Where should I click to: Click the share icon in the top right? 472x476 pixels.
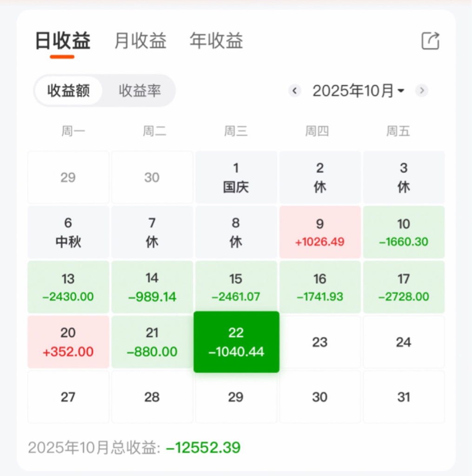(x=430, y=41)
